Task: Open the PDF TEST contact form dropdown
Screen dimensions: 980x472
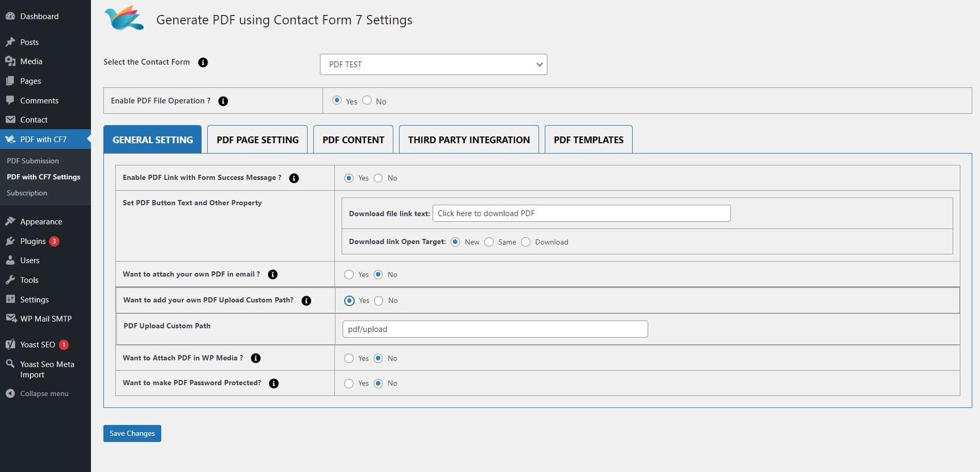Action: (433, 65)
